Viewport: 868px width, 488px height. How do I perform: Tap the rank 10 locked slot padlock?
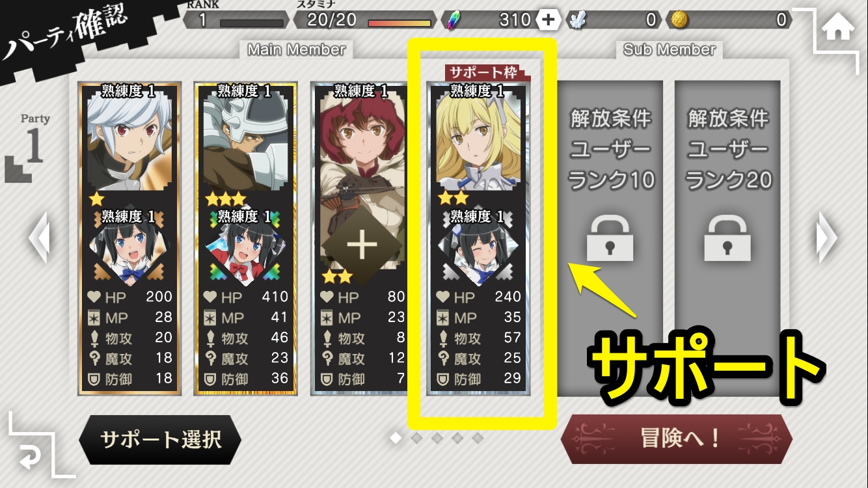(x=610, y=238)
